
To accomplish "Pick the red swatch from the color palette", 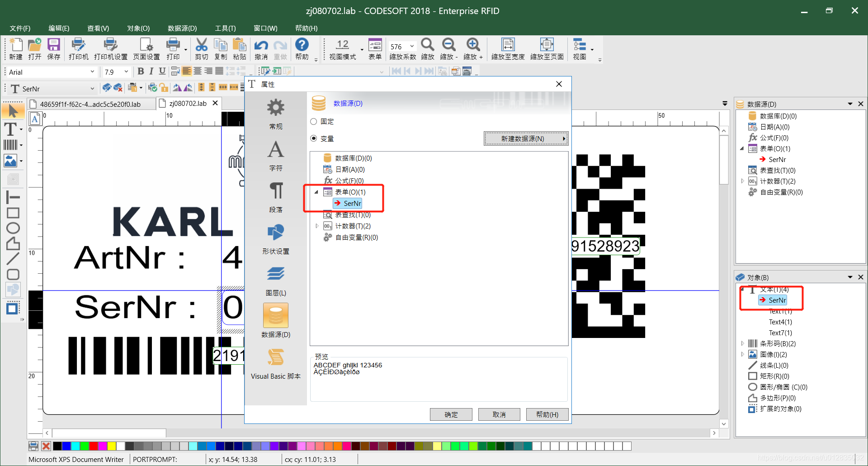I will [x=94, y=447].
